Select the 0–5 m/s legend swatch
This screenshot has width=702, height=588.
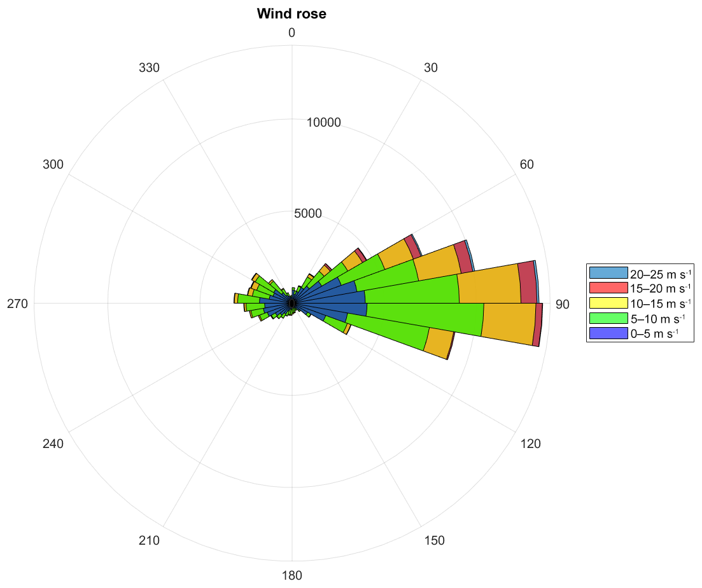(x=608, y=332)
